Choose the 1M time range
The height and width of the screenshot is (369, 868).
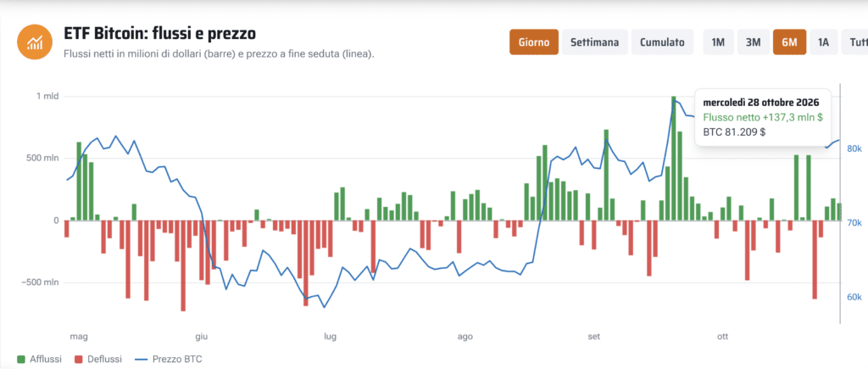point(718,42)
